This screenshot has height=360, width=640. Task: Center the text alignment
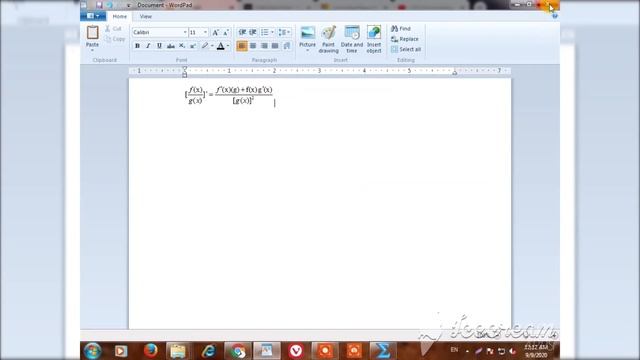click(253, 46)
